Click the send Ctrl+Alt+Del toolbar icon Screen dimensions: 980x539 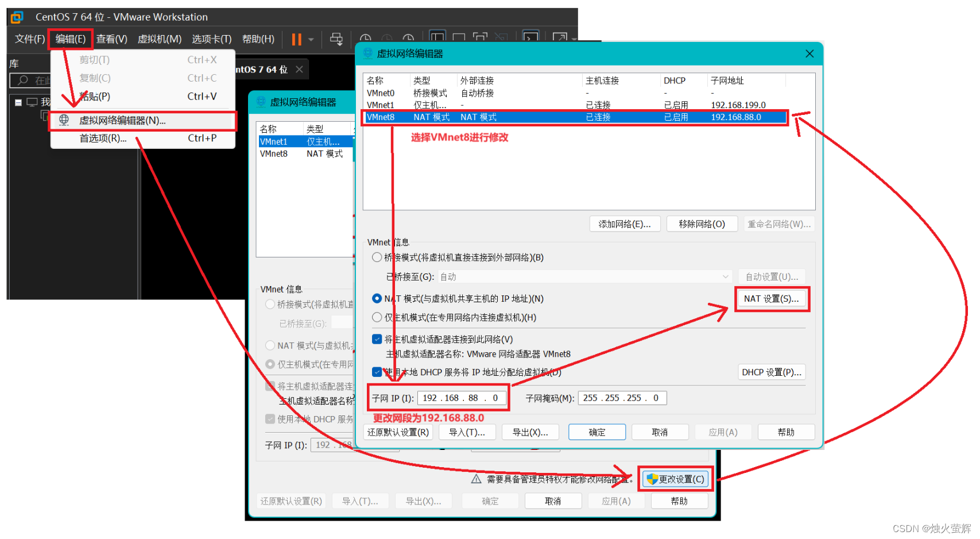point(336,39)
